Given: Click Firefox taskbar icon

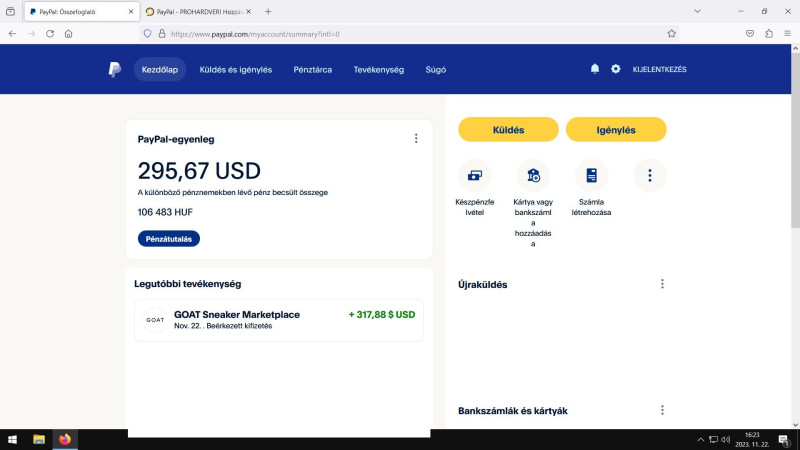Looking at the screenshot, I should pyautogui.click(x=65, y=439).
